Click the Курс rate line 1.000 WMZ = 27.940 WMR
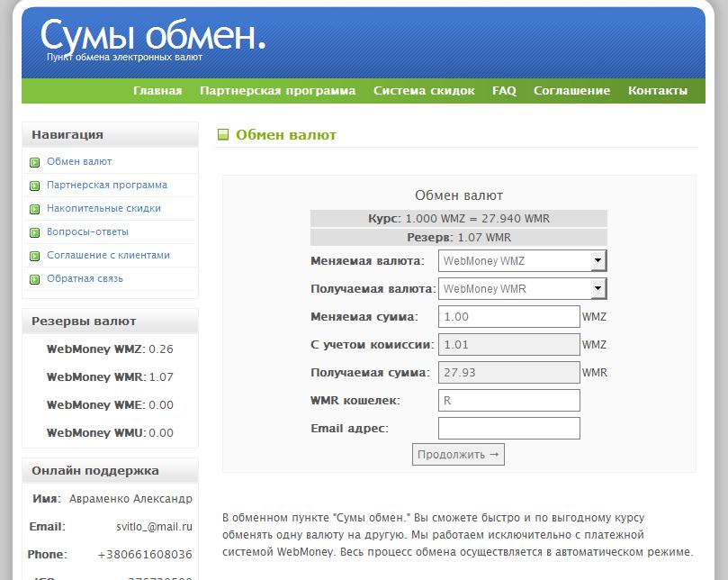 tap(459, 219)
